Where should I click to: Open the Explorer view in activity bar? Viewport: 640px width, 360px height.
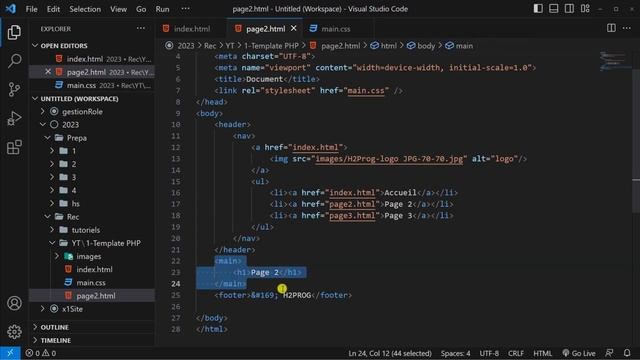click(14, 32)
